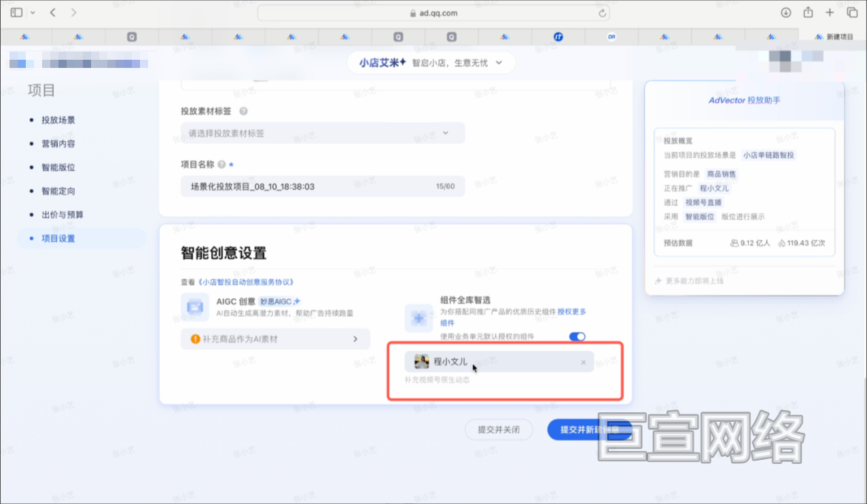Image resolution: width=867 pixels, height=504 pixels.
Task: Click 补充视频号原生动态 text
Action: pos(437,380)
